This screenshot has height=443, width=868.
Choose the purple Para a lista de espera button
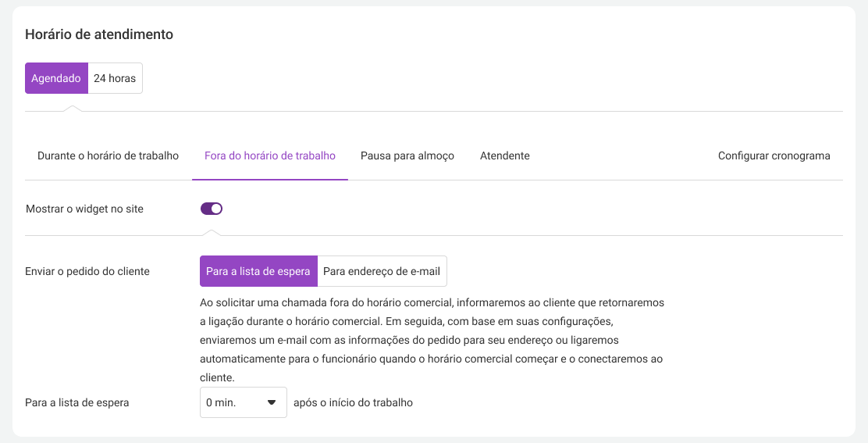(258, 271)
